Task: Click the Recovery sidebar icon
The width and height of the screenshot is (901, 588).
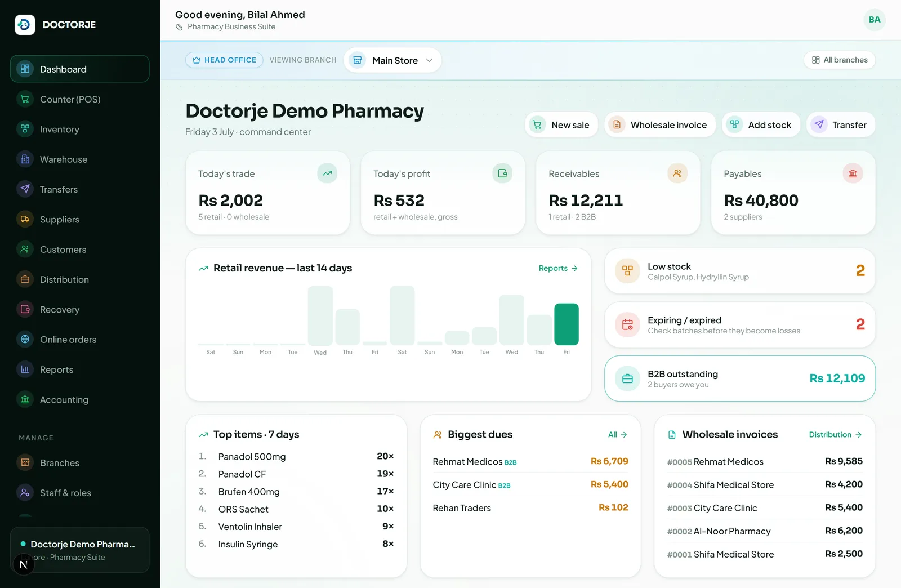Action: pos(25,309)
